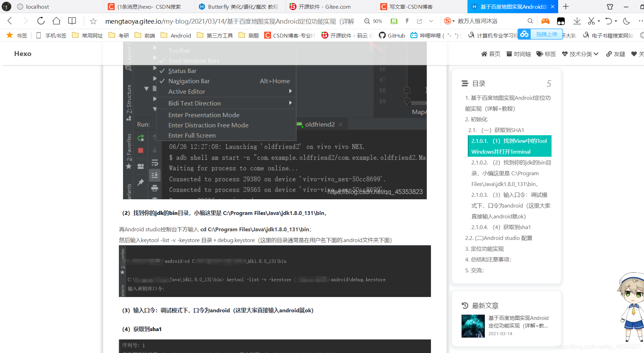The height and width of the screenshot is (353, 644).
Task: Click the browser forward arrow
Action: point(25,21)
